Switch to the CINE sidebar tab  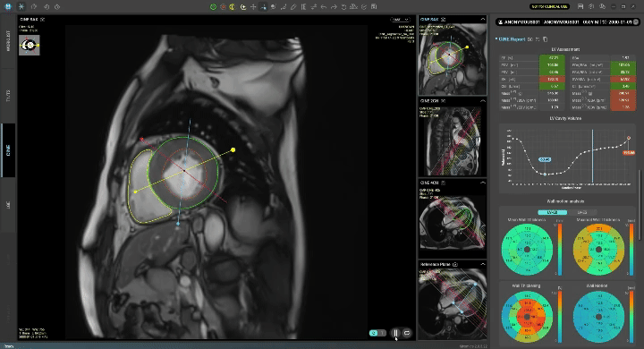click(x=8, y=150)
